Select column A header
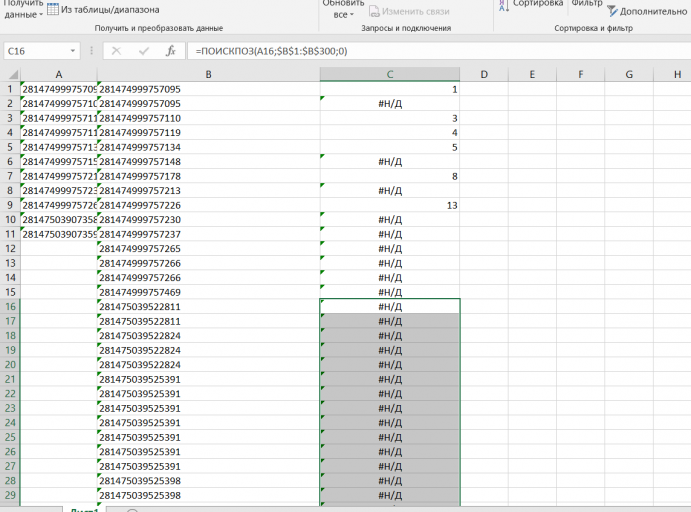 [59, 74]
